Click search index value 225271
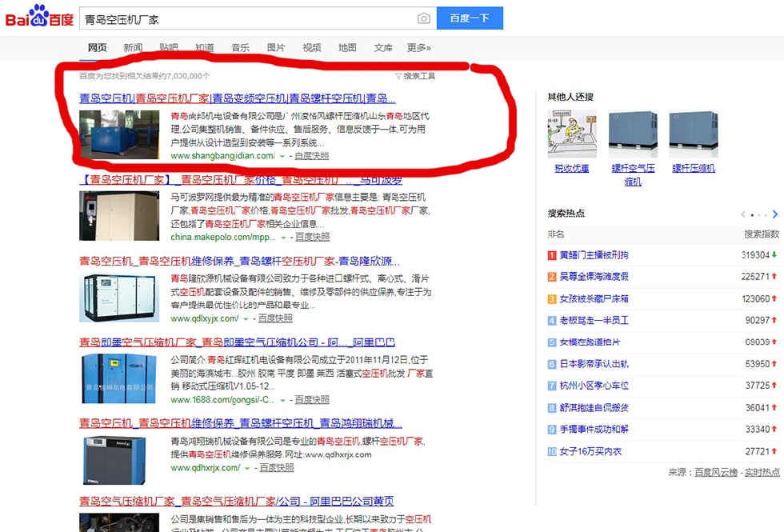784x532 pixels. click(755, 277)
